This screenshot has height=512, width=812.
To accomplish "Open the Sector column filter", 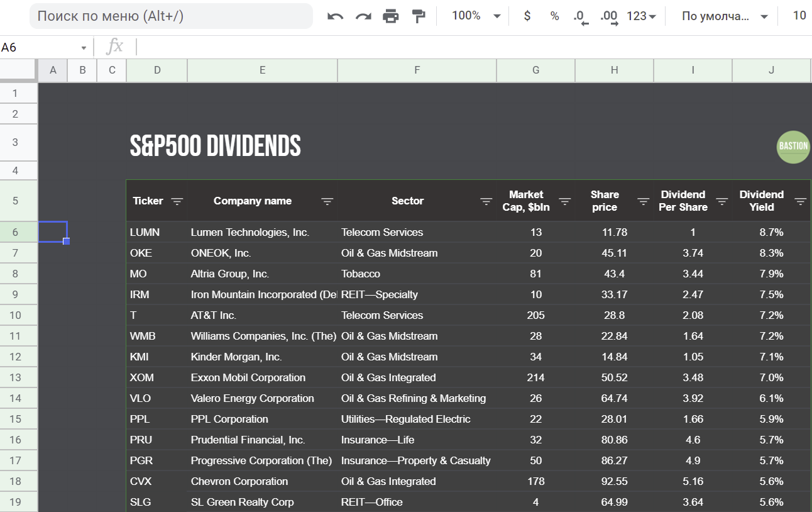I will coord(486,201).
